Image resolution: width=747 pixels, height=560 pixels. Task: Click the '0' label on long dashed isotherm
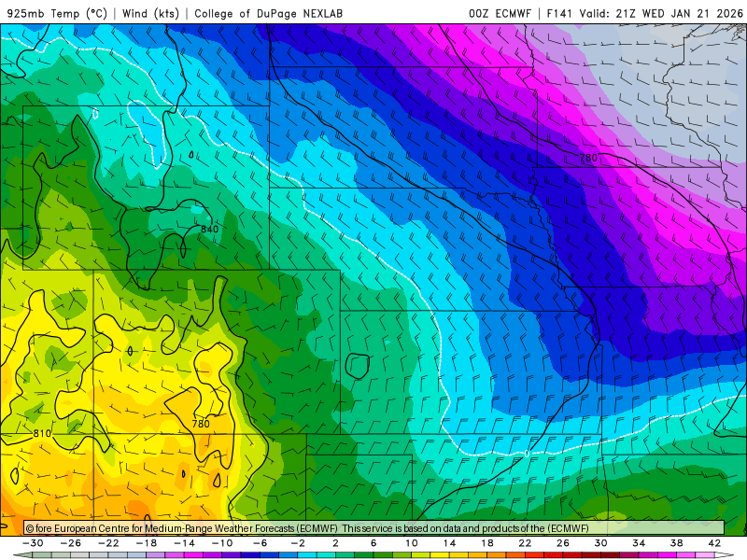(x=527, y=454)
